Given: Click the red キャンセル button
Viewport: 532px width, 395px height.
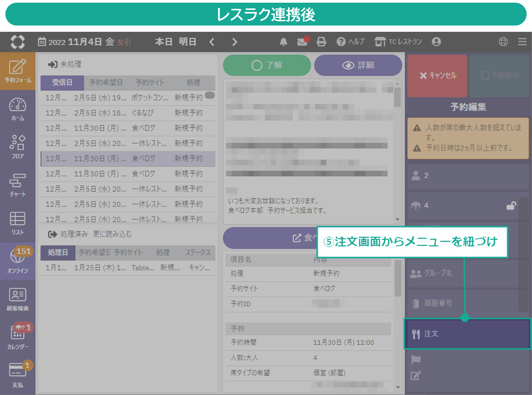Looking at the screenshot, I should tap(437, 75).
